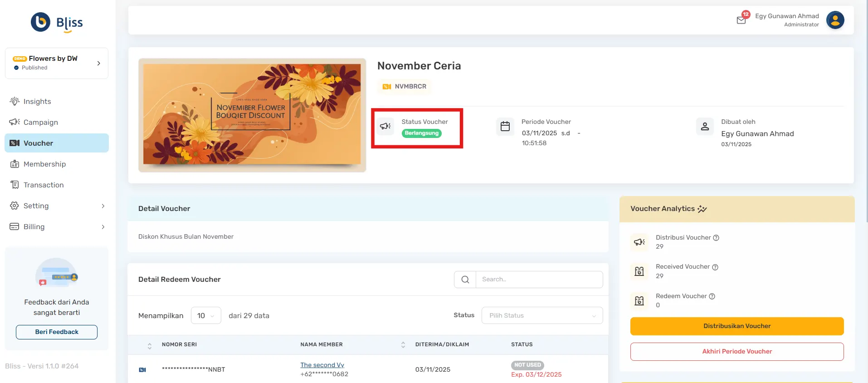Go to Campaign menu

57,122
